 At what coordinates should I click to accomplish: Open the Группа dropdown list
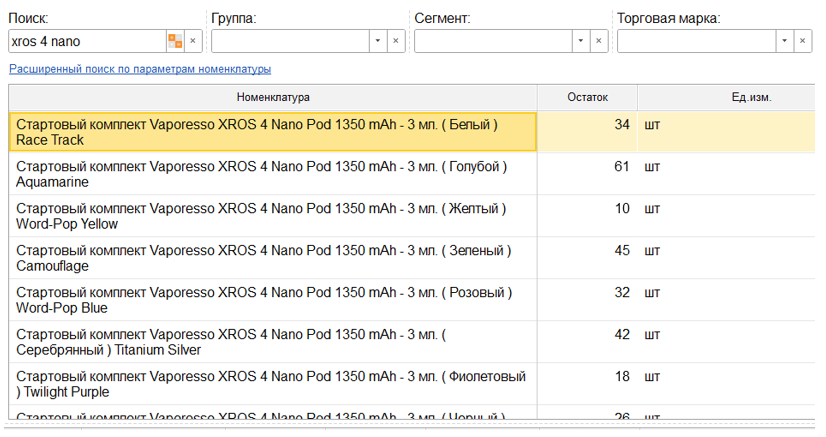click(x=377, y=41)
